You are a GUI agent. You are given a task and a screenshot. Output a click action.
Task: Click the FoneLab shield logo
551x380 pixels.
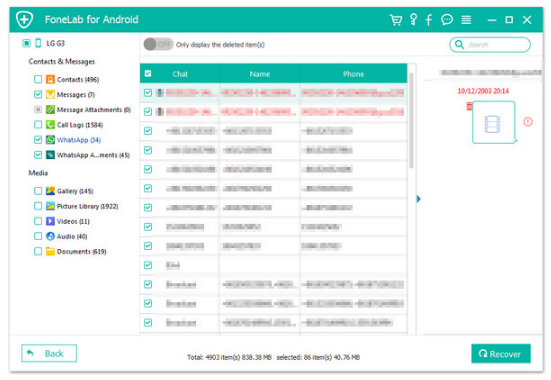[x=25, y=19]
